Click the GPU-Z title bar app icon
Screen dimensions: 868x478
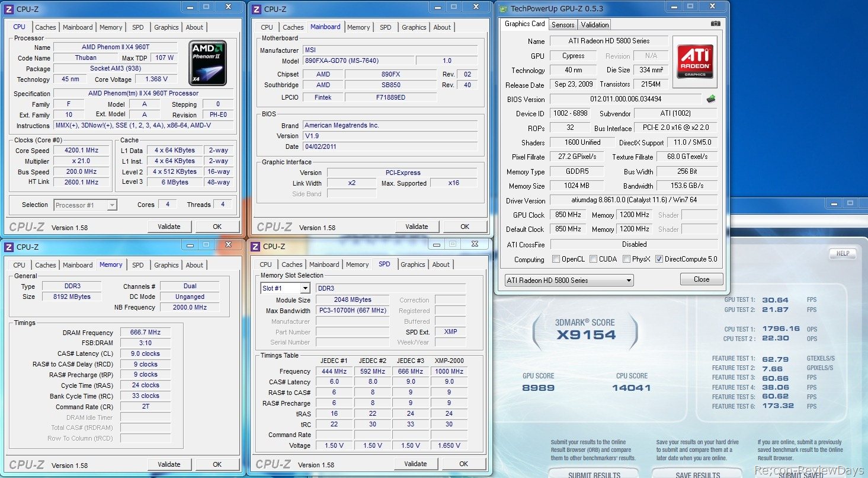tap(503, 9)
